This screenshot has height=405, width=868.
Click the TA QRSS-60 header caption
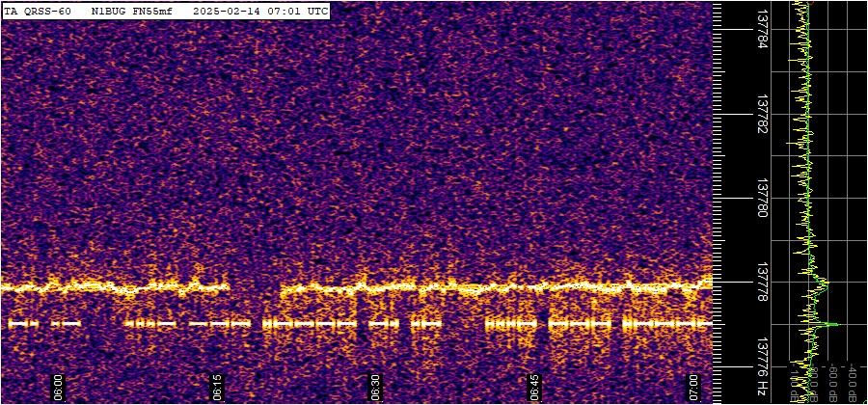(x=37, y=11)
